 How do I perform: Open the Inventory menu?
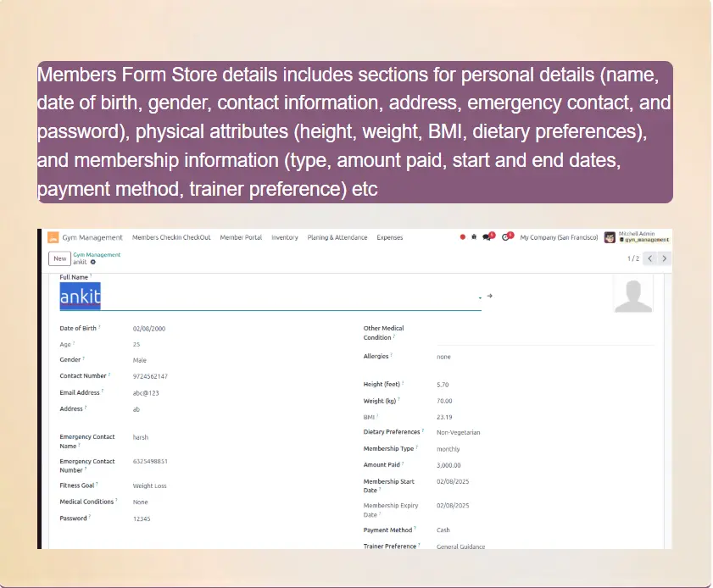pos(285,238)
